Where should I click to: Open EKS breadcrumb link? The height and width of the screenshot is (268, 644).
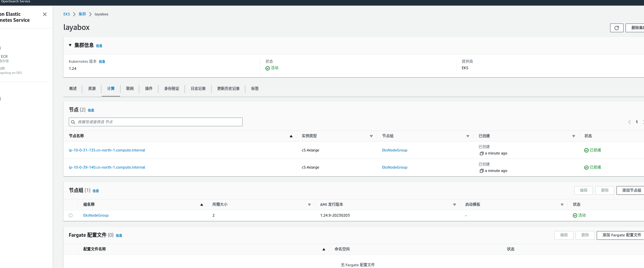pos(67,14)
